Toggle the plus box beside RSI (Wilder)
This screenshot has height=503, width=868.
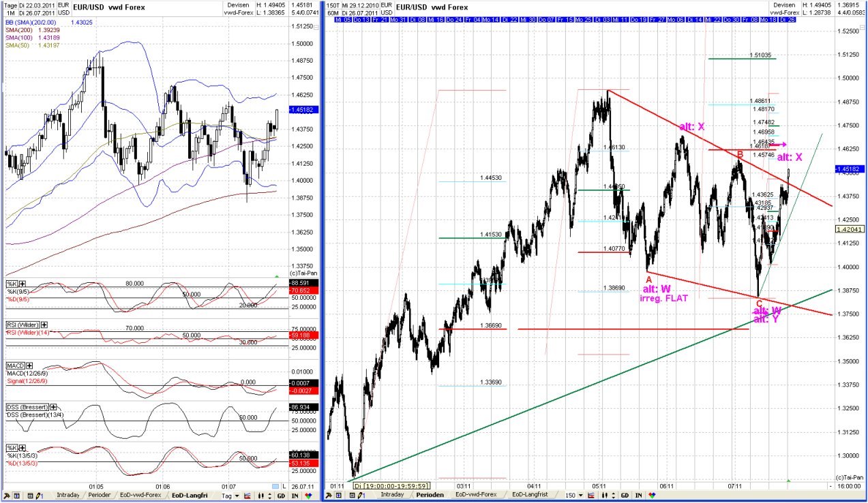44,325
